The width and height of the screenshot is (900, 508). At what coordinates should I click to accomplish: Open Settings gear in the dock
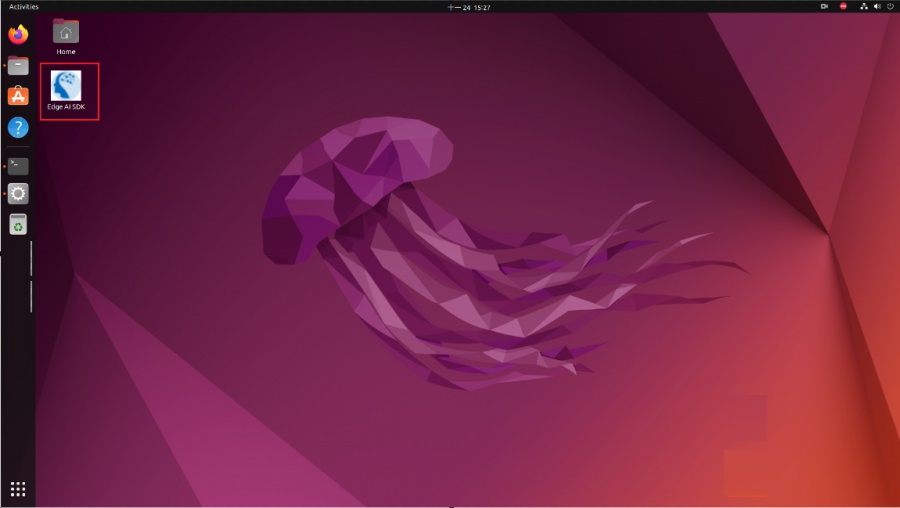18,194
